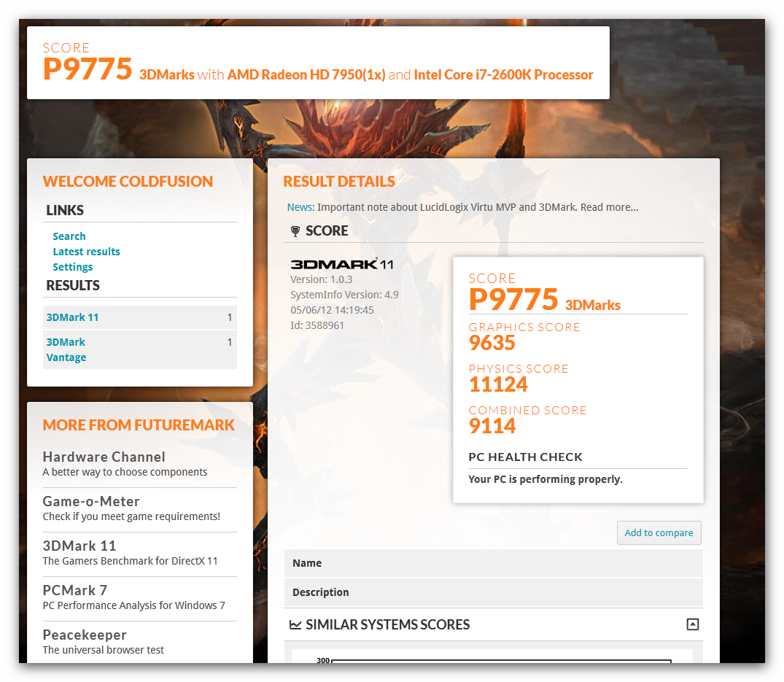Open 3DMark Vantage results row
Image resolution: width=784 pixels, height=682 pixels.
tap(139, 349)
